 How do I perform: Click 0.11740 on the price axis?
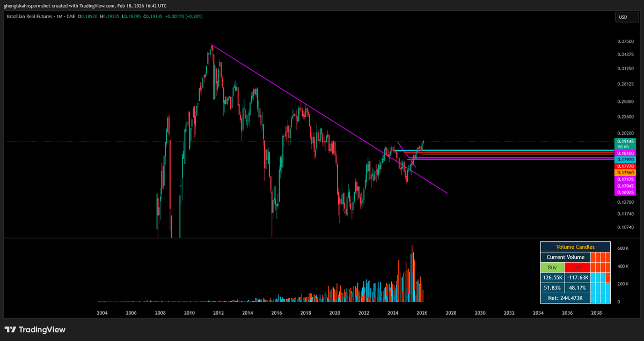coord(626,214)
